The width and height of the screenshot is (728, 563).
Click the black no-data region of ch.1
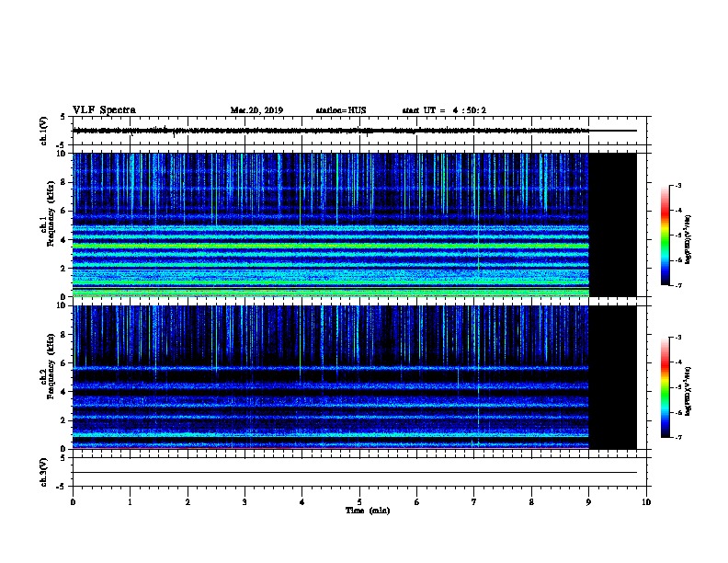(x=613, y=224)
